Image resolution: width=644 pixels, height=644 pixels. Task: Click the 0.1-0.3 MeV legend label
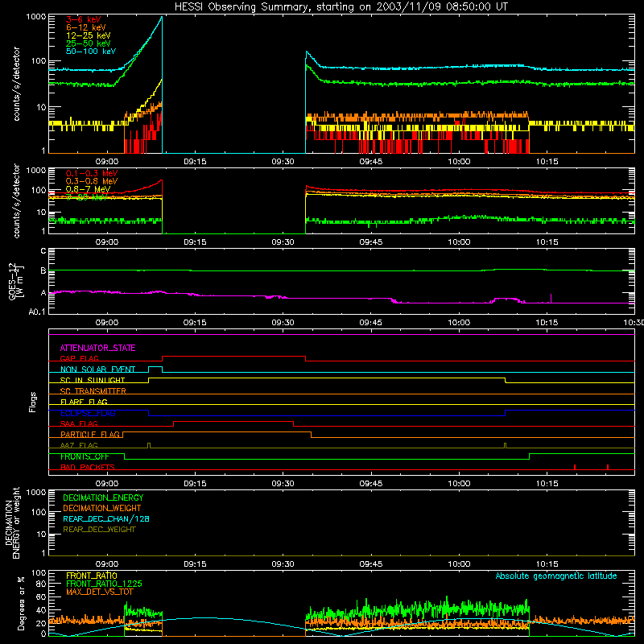point(92,173)
